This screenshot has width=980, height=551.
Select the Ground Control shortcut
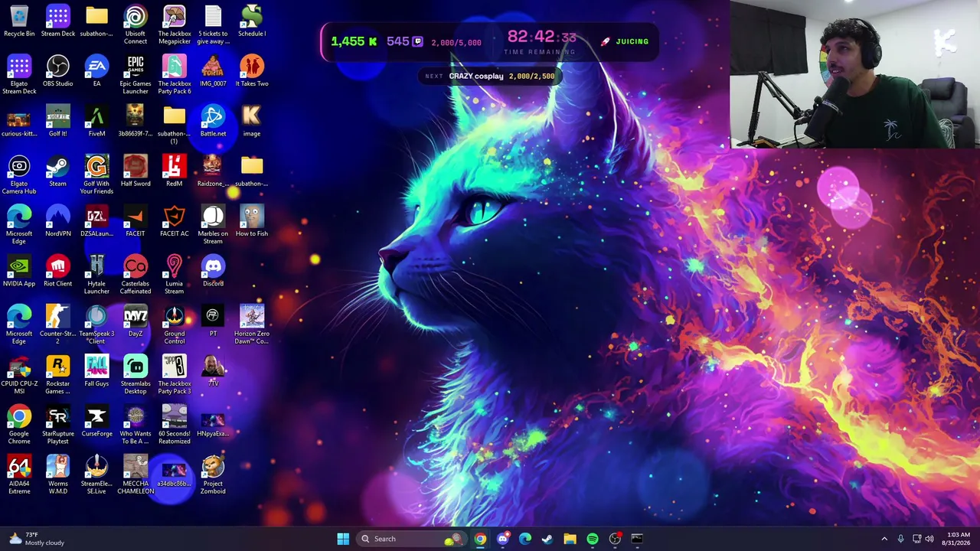[x=175, y=325]
